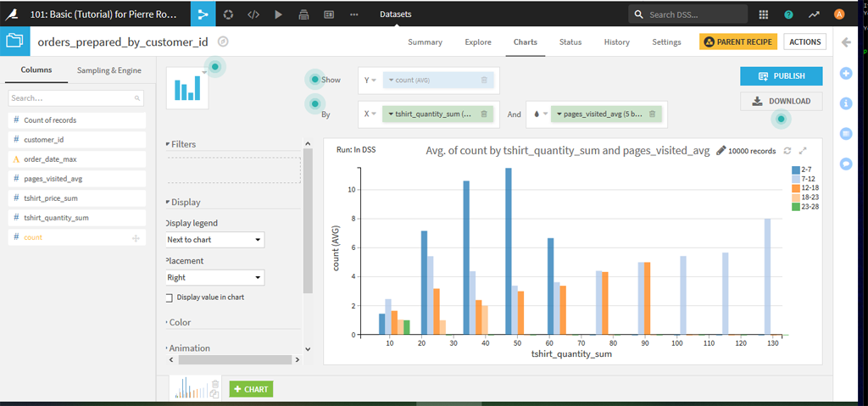The width and height of the screenshot is (868, 406).
Task: Open the discussions chat bubble icon
Action: (x=845, y=164)
